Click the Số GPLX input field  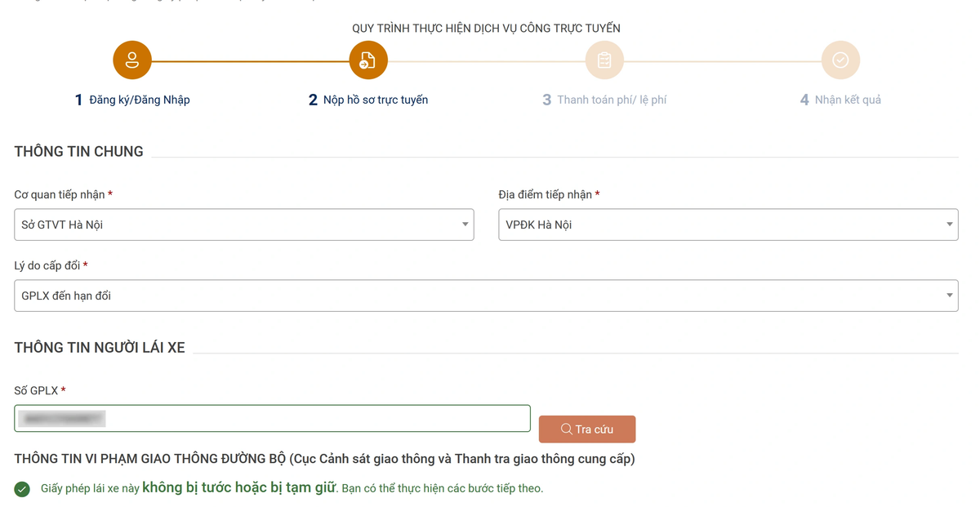click(x=272, y=417)
